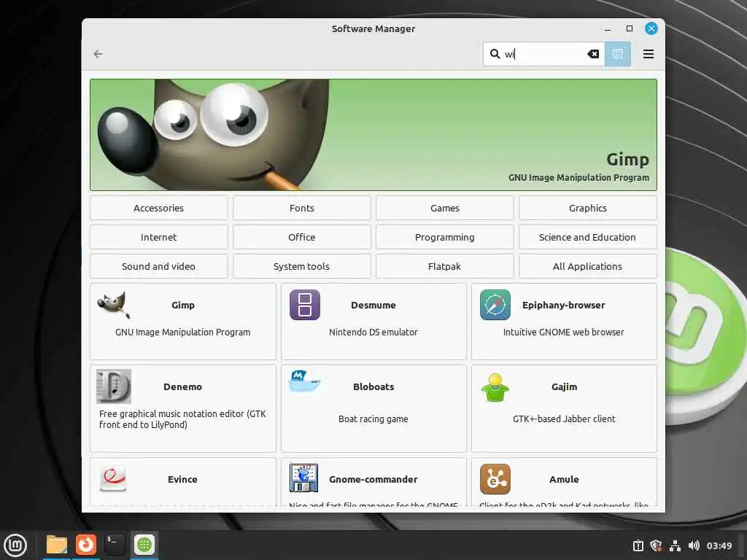747x560 pixels.
Task: Open the volume tray icon
Action: (x=694, y=545)
